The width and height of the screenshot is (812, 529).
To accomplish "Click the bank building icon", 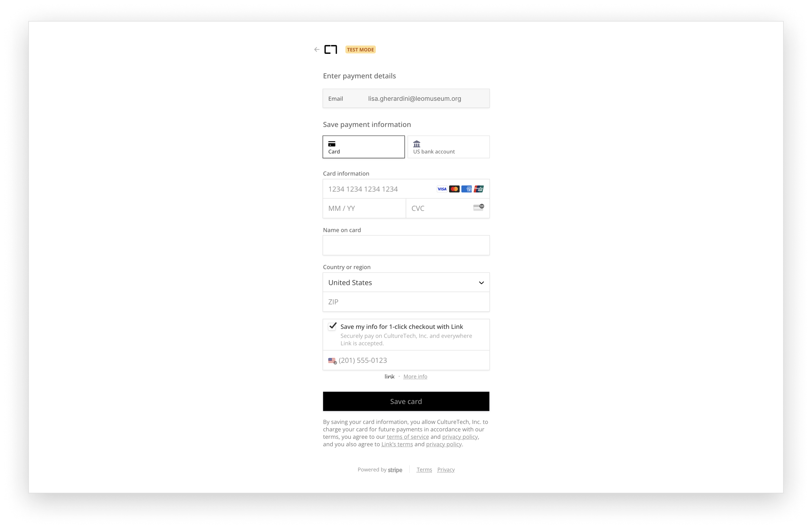I will click(x=416, y=144).
